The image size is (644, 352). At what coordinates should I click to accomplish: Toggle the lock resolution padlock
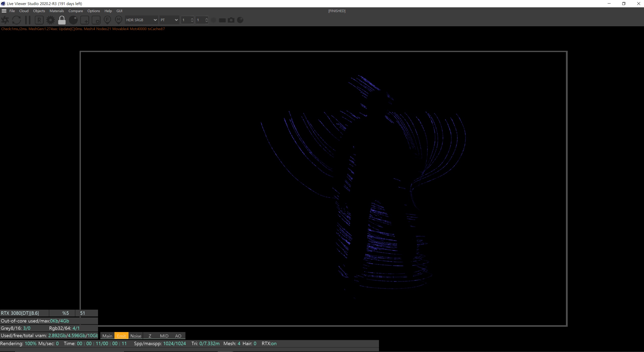point(62,20)
